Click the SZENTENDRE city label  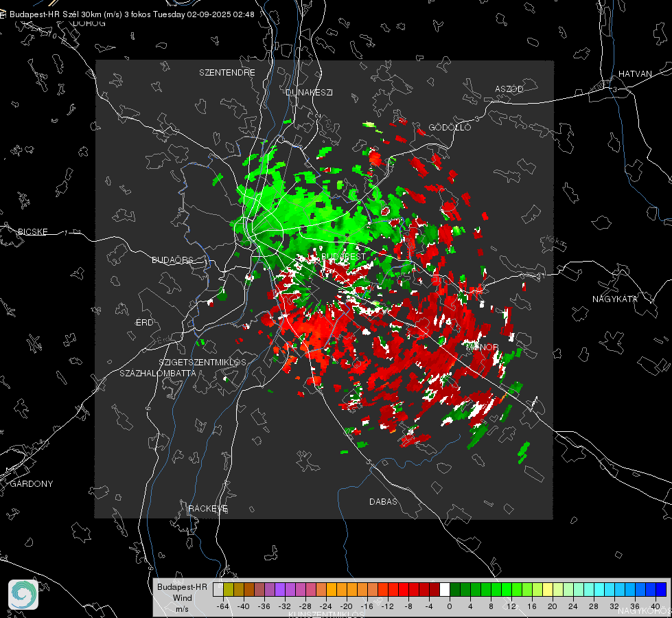click(227, 73)
